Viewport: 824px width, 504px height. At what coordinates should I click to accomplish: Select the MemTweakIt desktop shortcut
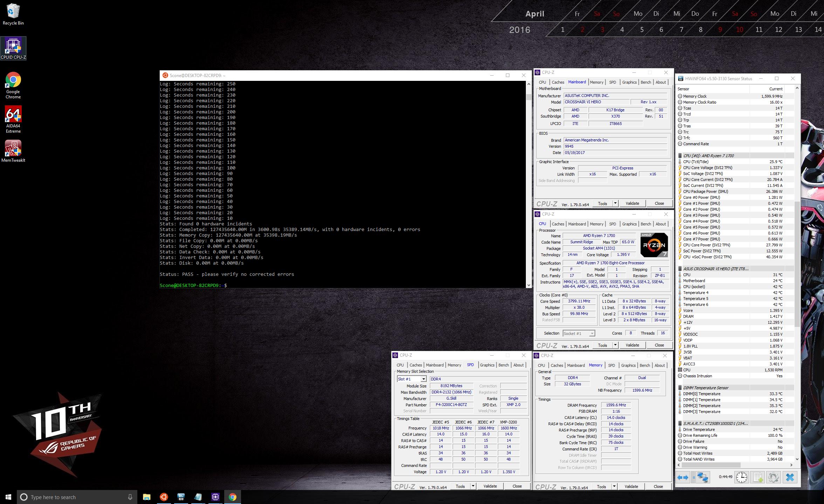[x=13, y=151]
